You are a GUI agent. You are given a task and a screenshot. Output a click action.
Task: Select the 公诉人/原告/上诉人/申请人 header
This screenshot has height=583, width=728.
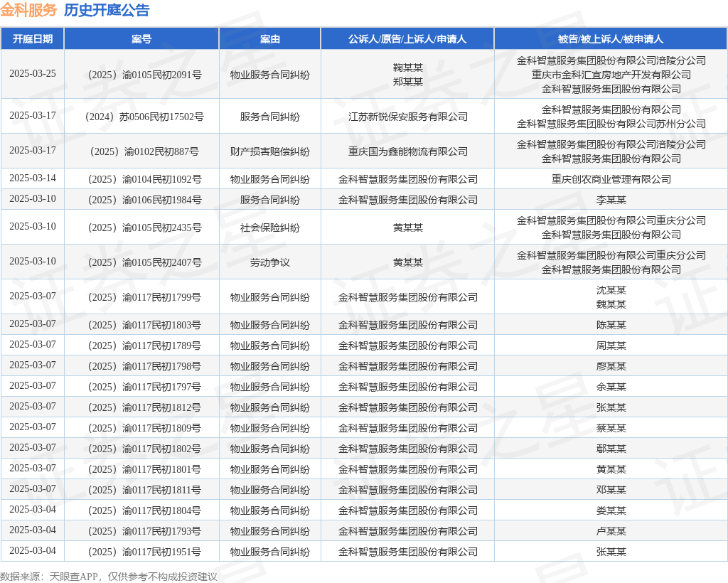[x=407, y=39]
